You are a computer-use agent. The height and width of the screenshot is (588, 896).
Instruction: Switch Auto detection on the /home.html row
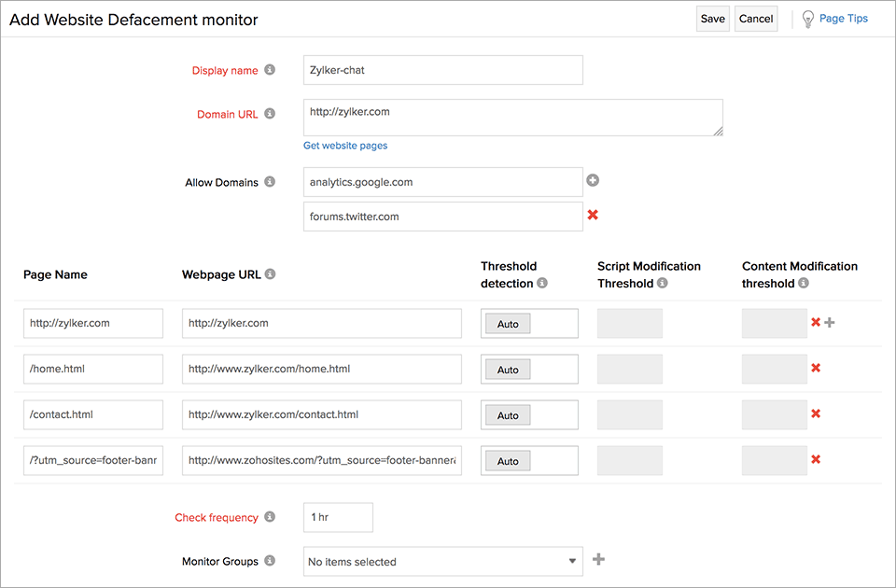tap(507, 370)
